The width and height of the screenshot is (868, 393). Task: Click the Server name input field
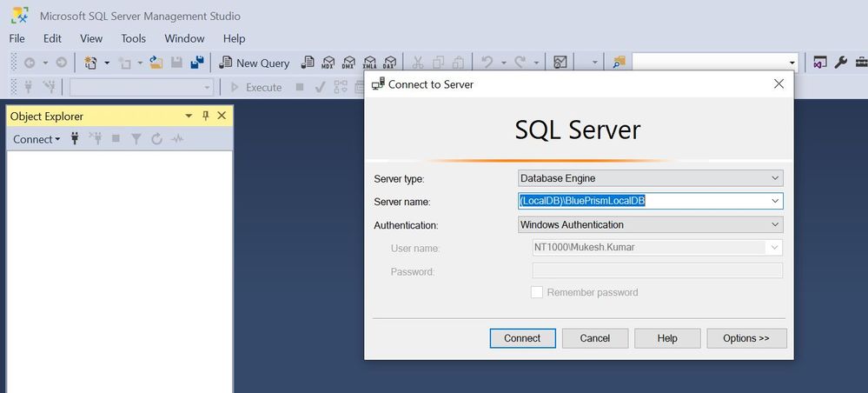[x=643, y=201]
